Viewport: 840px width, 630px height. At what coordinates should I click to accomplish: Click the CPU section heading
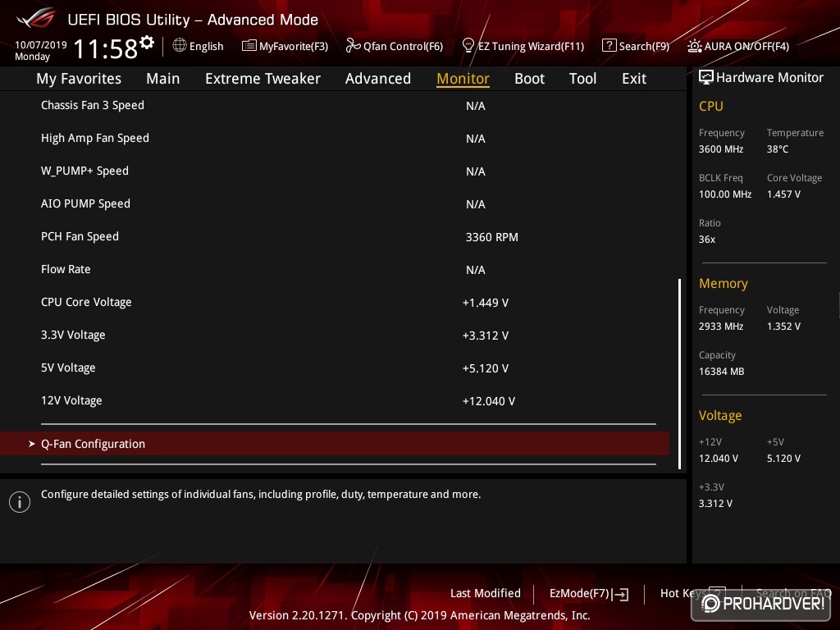click(711, 106)
